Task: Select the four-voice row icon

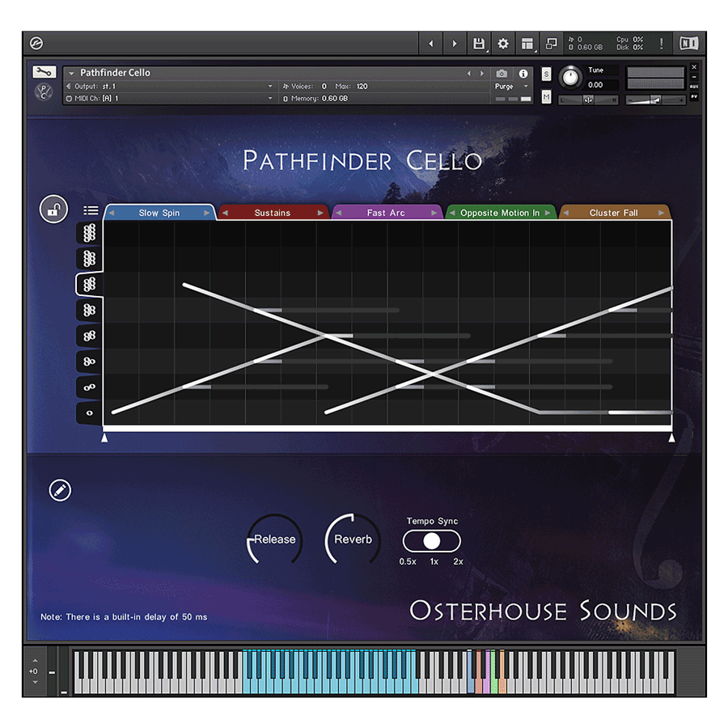Action: 90,336
